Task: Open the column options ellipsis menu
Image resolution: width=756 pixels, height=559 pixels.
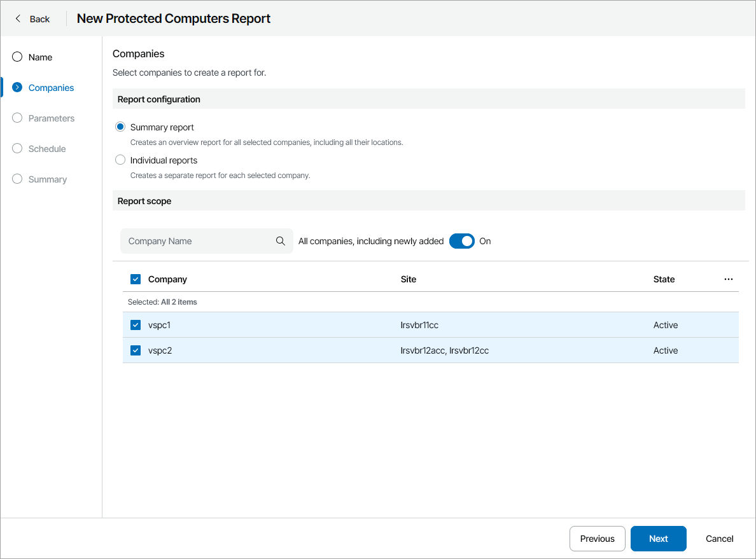Action: (x=729, y=279)
